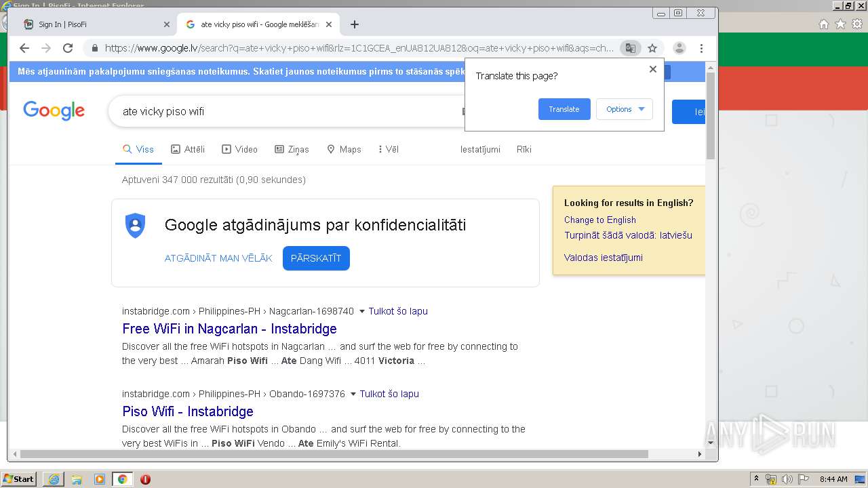Switch to Video tab
868x488 pixels.
(240, 149)
